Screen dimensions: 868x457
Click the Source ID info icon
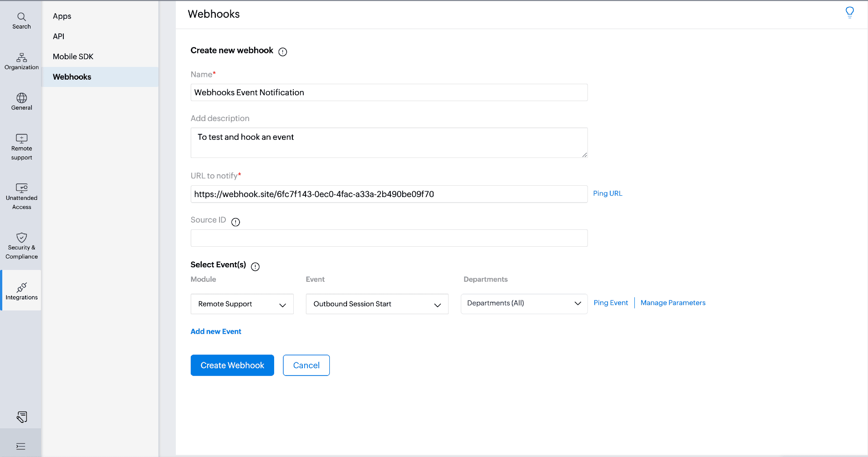pos(235,222)
